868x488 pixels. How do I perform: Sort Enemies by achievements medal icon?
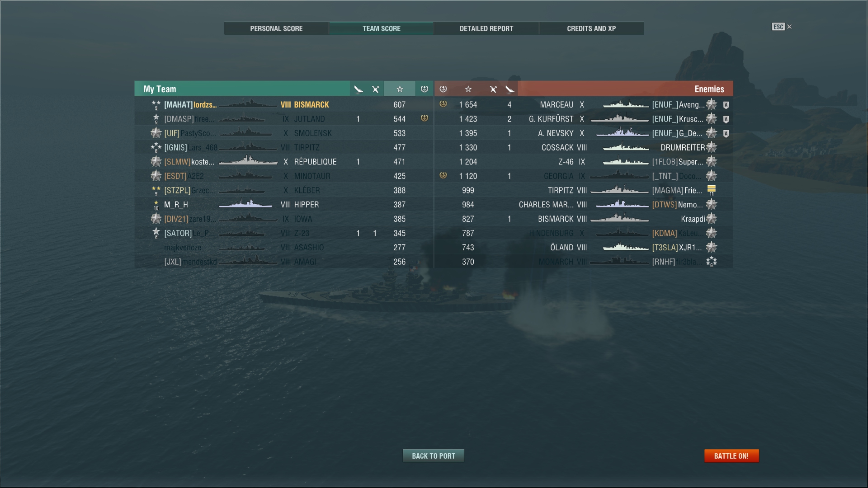(443, 89)
